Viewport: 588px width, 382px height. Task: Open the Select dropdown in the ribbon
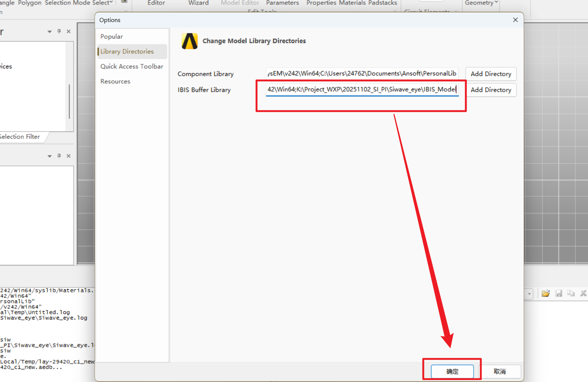click(102, 3)
